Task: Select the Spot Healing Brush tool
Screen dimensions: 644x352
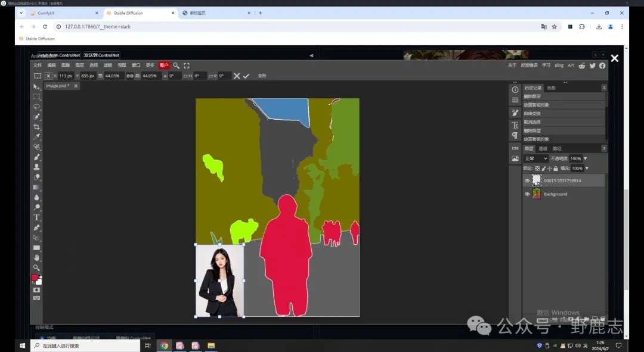Action: (36, 147)
